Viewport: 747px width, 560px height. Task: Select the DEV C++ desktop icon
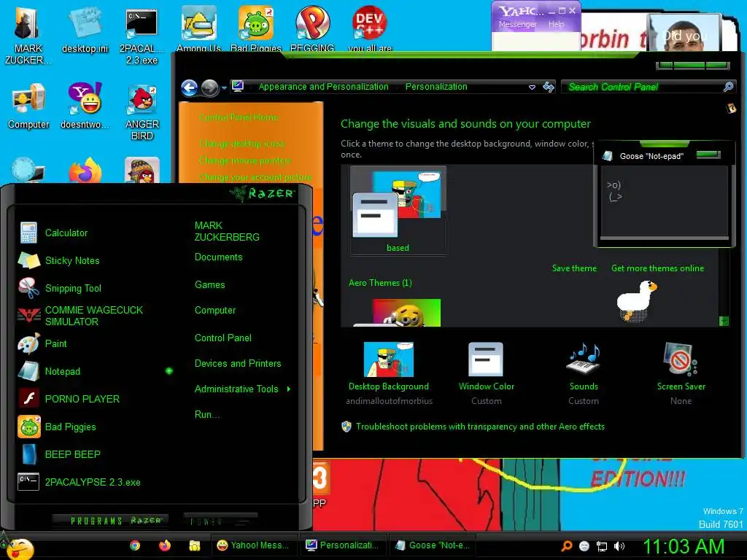point(370,28)
